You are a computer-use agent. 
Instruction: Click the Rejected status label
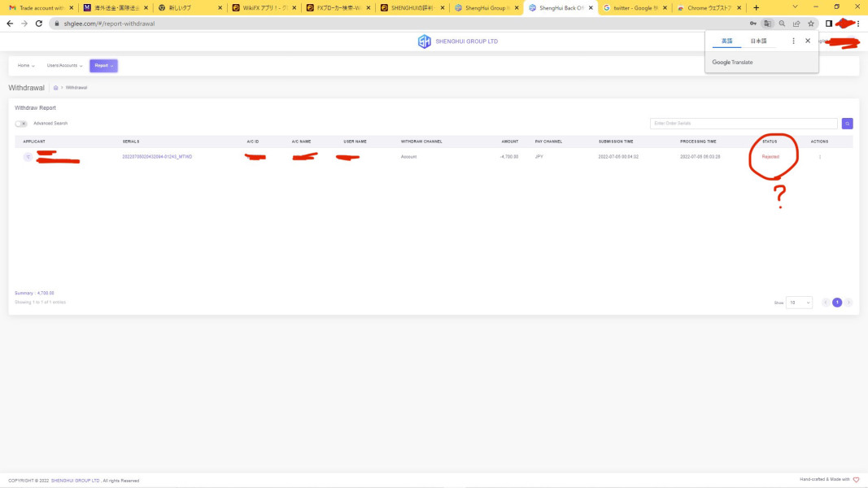[770, 157]
